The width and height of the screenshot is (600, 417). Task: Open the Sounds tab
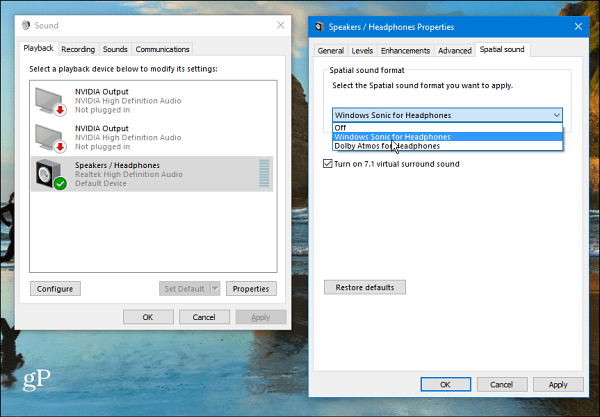point(115,49)
